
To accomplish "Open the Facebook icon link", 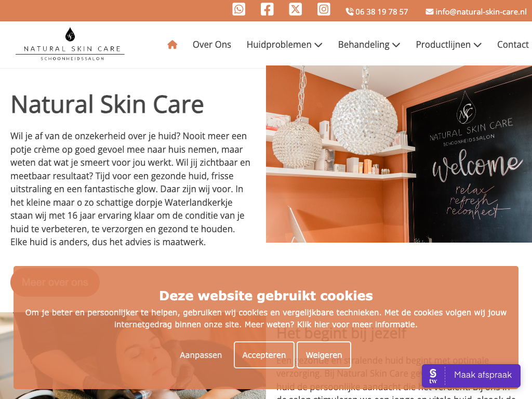I will (267, 9).
